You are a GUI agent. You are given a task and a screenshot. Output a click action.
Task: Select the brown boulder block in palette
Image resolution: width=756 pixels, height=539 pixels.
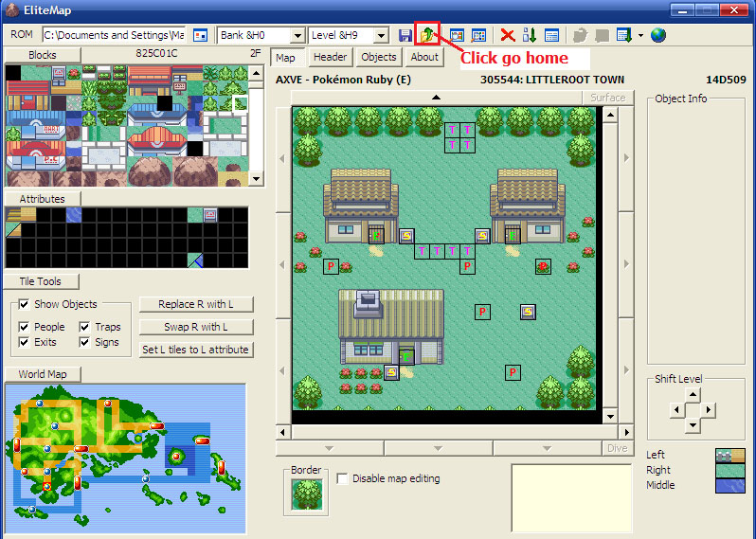click(150, 171)
